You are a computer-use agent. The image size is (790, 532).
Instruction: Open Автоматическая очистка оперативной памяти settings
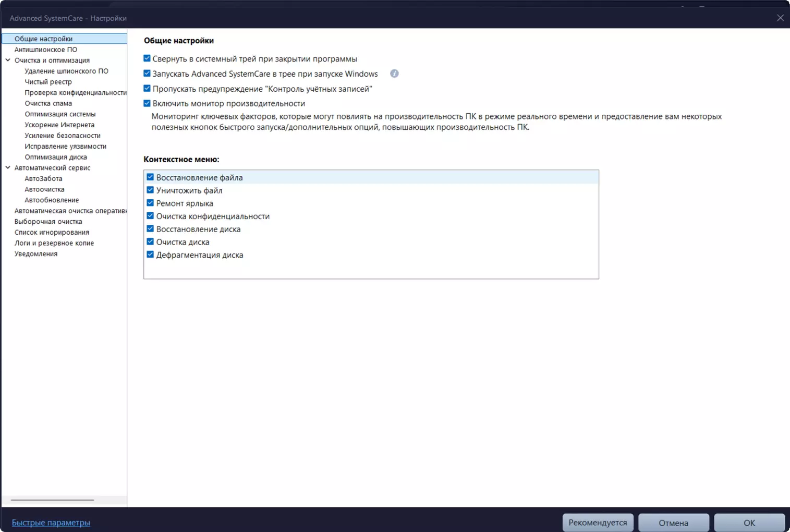click(x=70, y=211)
